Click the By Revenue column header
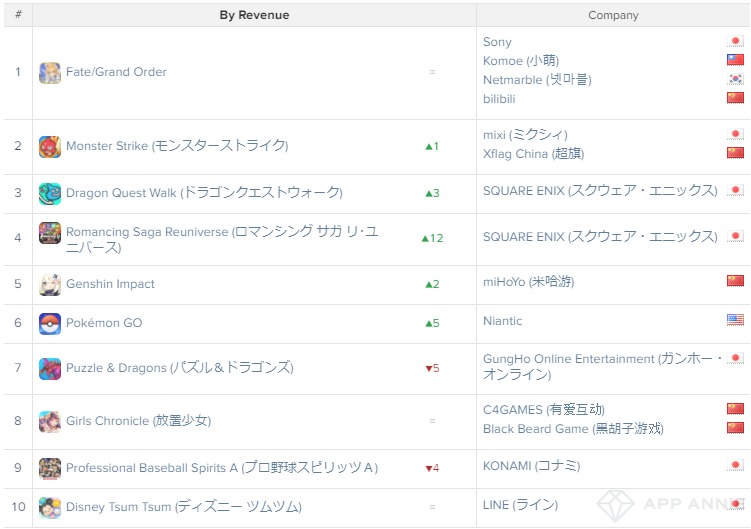 [x=254, y=15]
